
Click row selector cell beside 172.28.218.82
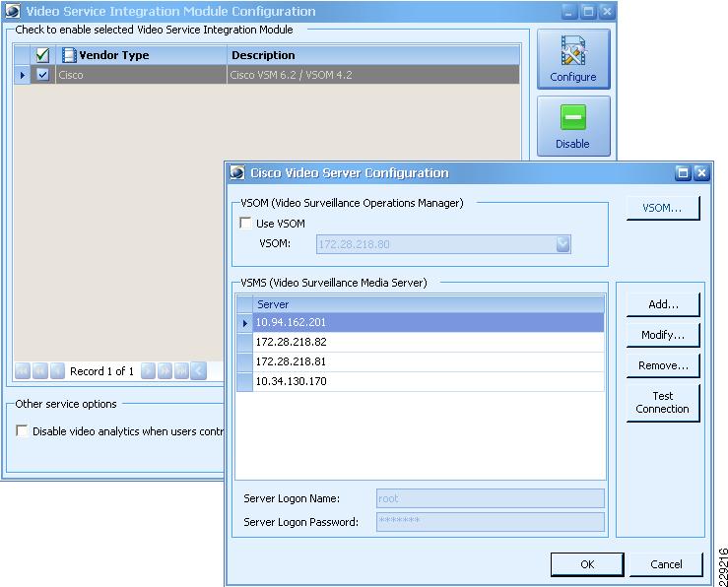click(244, 342)
